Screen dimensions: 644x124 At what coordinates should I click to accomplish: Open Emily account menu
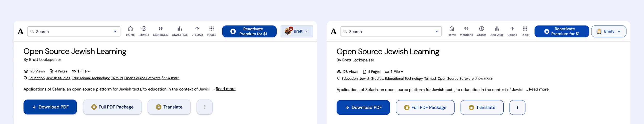coord(609,31)
